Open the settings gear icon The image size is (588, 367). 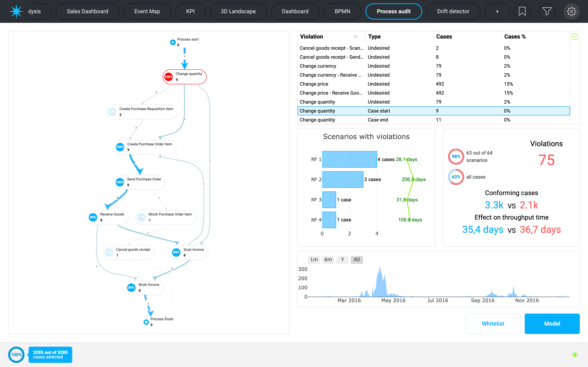[571, 11]
